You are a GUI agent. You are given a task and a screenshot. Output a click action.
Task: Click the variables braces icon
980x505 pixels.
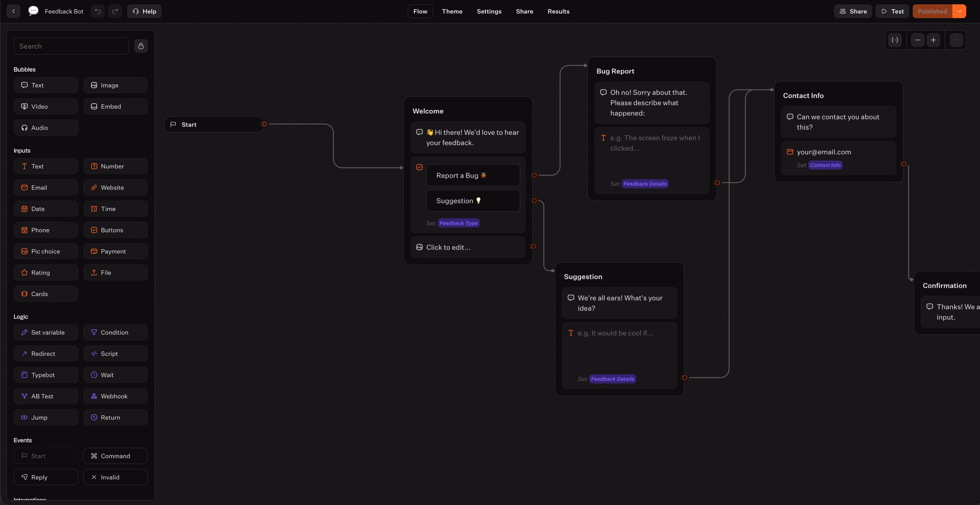[x=895, y=40]
